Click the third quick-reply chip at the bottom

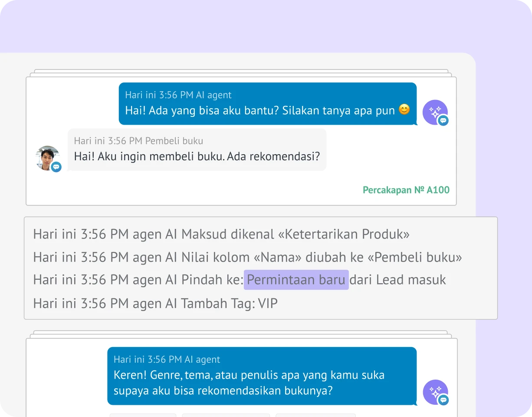pos(315,415)
